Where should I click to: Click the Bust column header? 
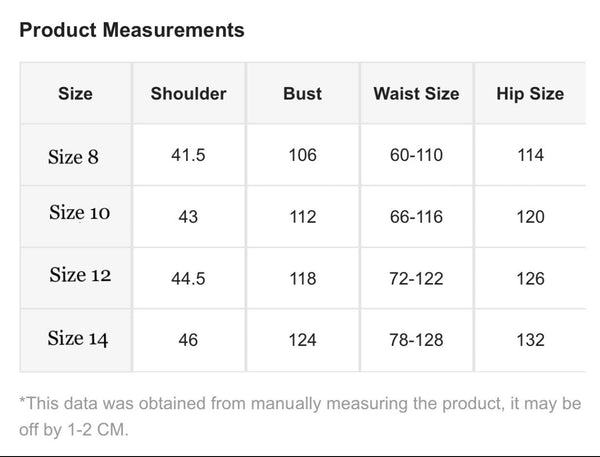click(x=302, y=94)
